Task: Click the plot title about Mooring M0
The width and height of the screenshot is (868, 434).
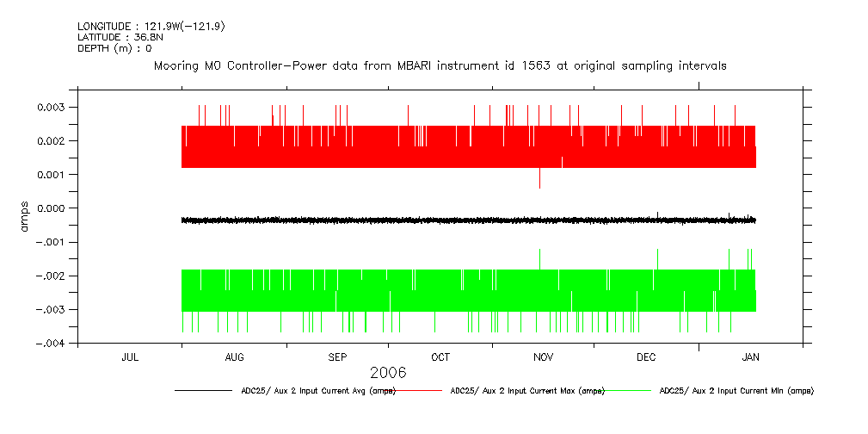Action: pos(440,65)
